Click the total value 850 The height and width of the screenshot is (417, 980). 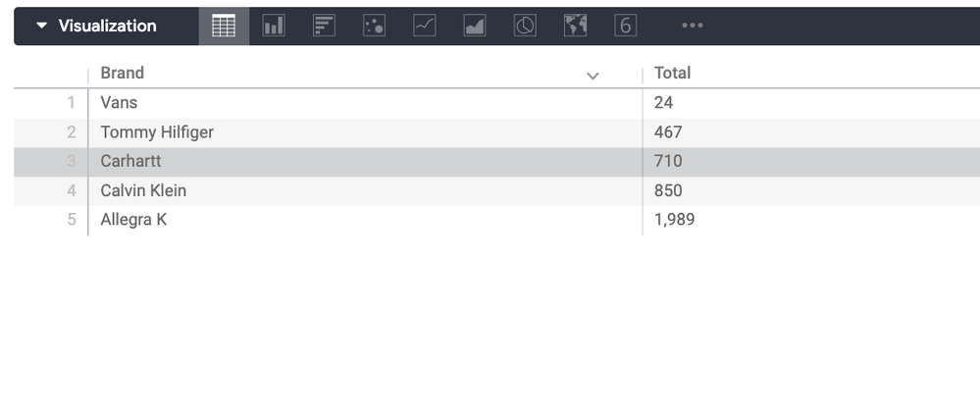click(668, 190)
